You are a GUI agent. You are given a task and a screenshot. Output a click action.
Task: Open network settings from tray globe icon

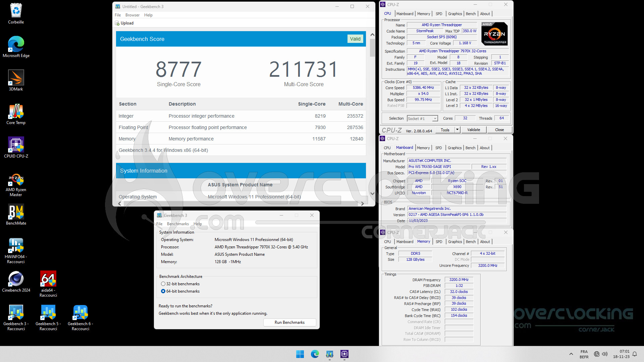597,354
